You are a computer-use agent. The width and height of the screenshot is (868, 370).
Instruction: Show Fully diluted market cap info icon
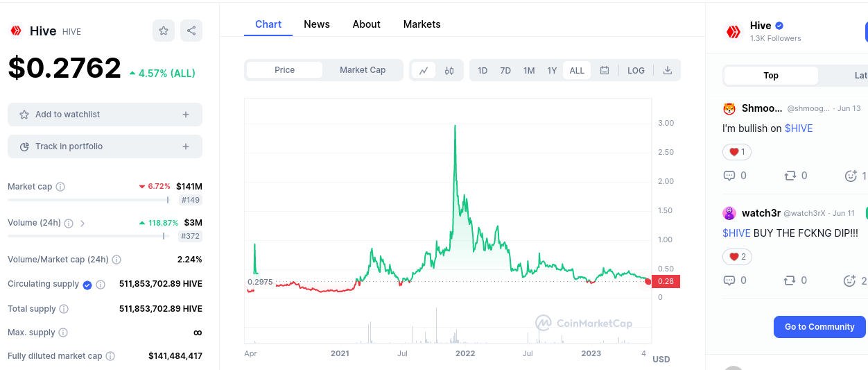[x=110, y=356]
